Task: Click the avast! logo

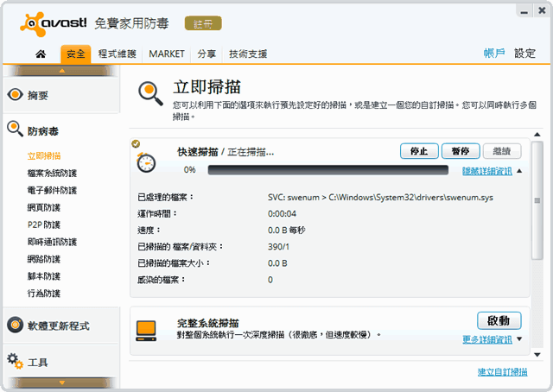Action: coord(53,23)
